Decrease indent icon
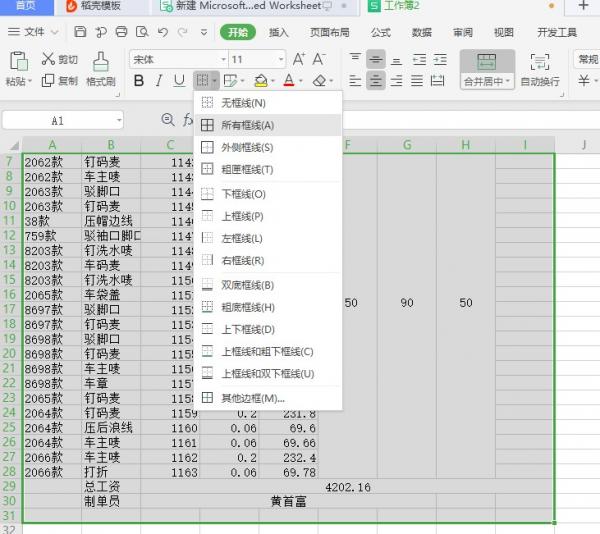 pyautogui.click(x=419, y=59)
